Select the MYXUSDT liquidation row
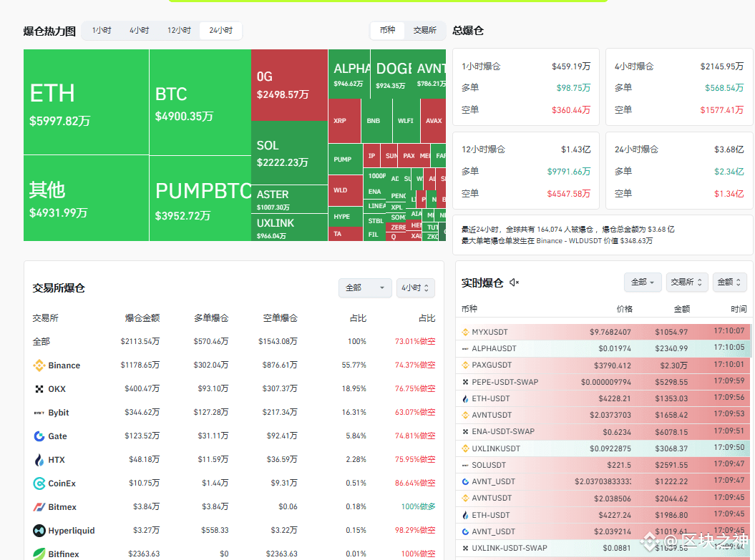The image size is (755, 560). [604, 332]
